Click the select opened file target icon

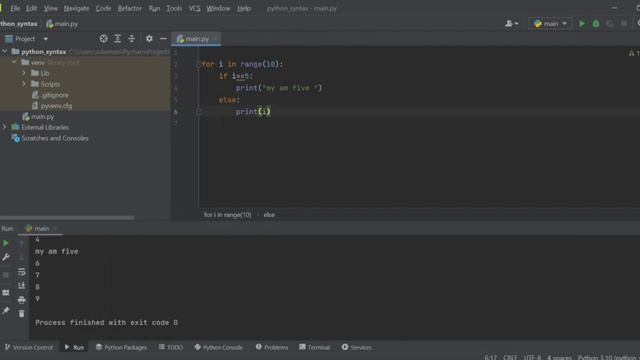coord(104,38)
